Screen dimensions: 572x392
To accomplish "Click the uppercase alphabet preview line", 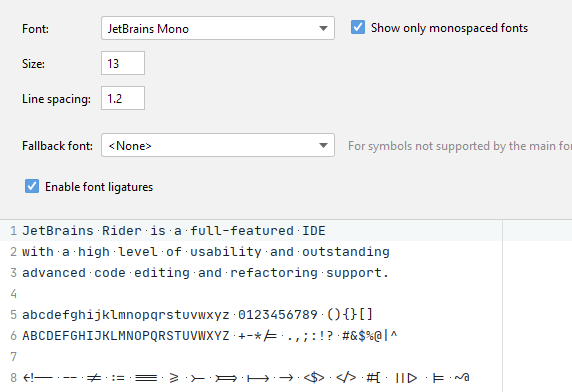I will point(210,336).
